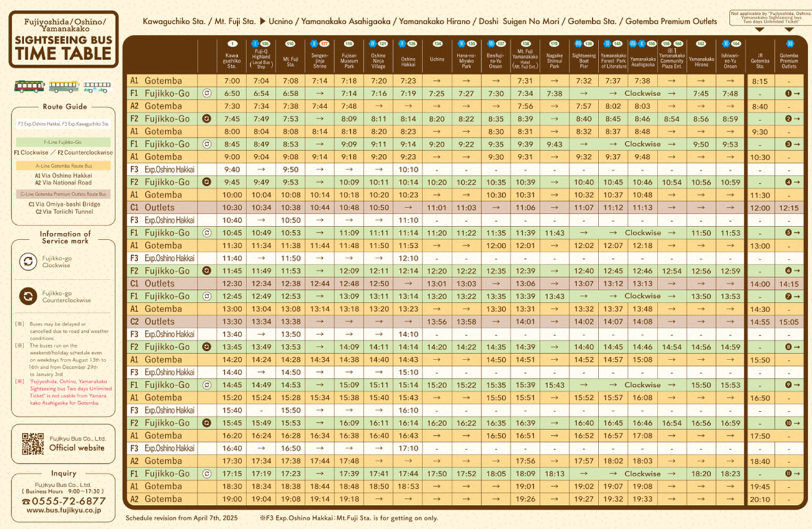Click stop number 1 badge above Kawaguchiko Sta.
This screenshot has height=529, width=812.
[232, 44]
